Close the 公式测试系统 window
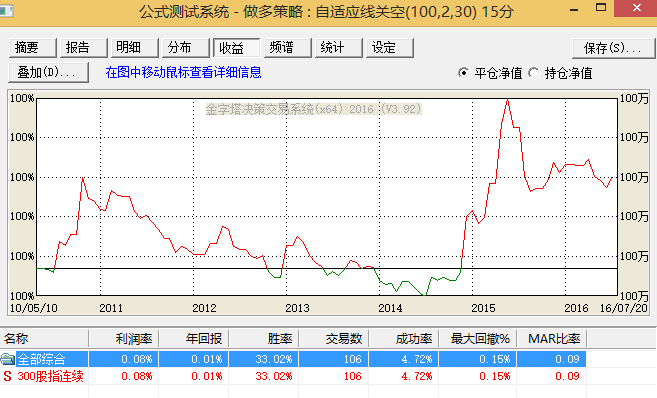The image size is (657, 398). click(x=636, y=8)
